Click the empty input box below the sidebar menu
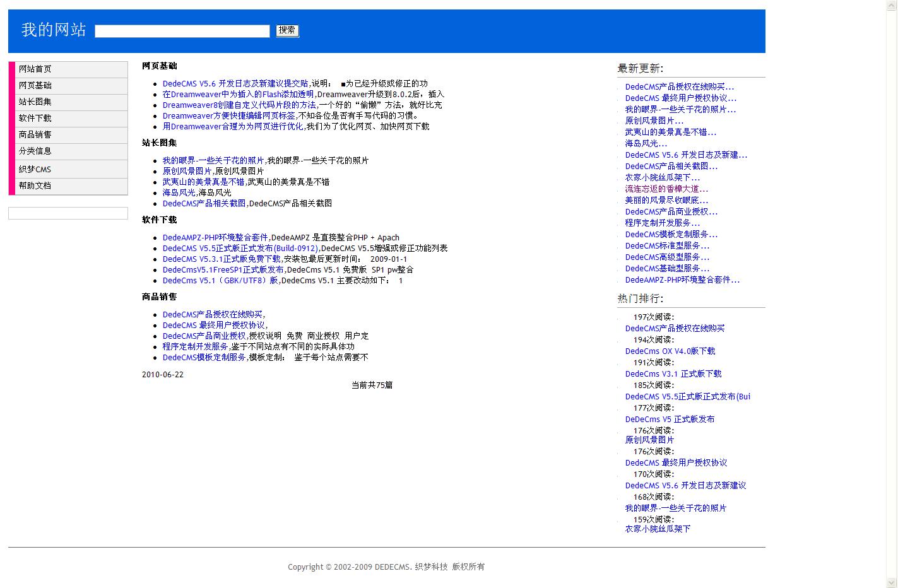This screenshot has width=898, height=588. click(68, 213)
